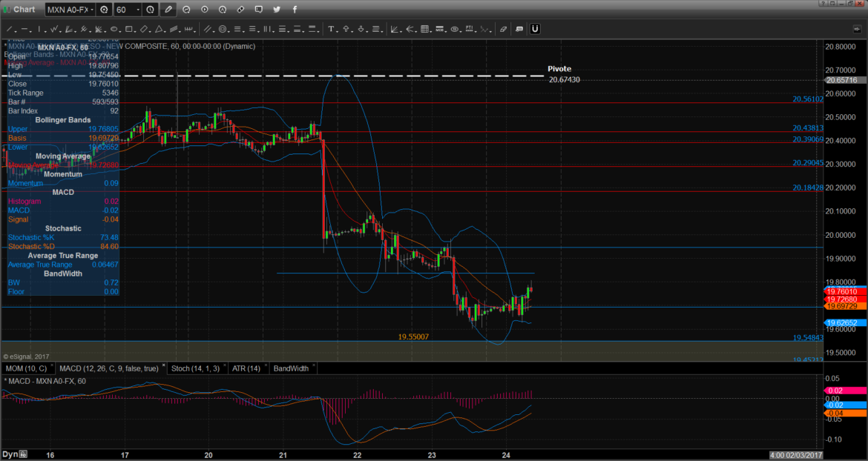Viewport: 868px width, 461px height.
Task: Select the up arrow marker tool
Action: (x=346, y=29)
